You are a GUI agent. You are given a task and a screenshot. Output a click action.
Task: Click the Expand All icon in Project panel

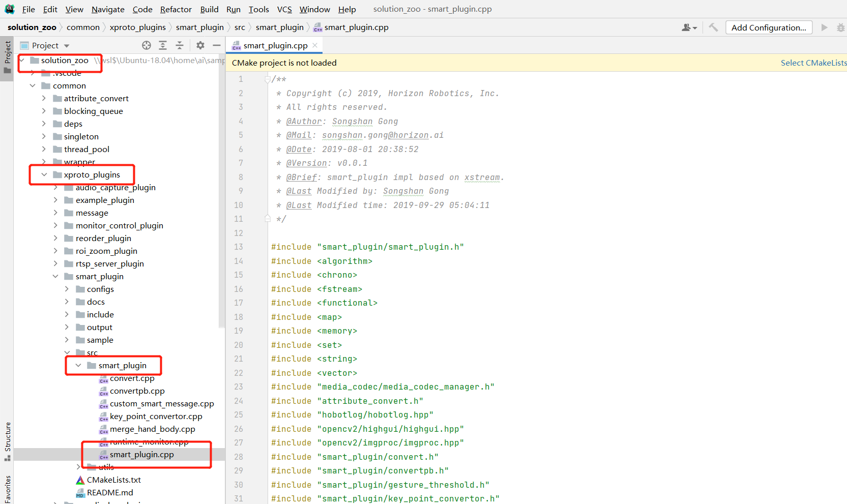tap(163, 45)
